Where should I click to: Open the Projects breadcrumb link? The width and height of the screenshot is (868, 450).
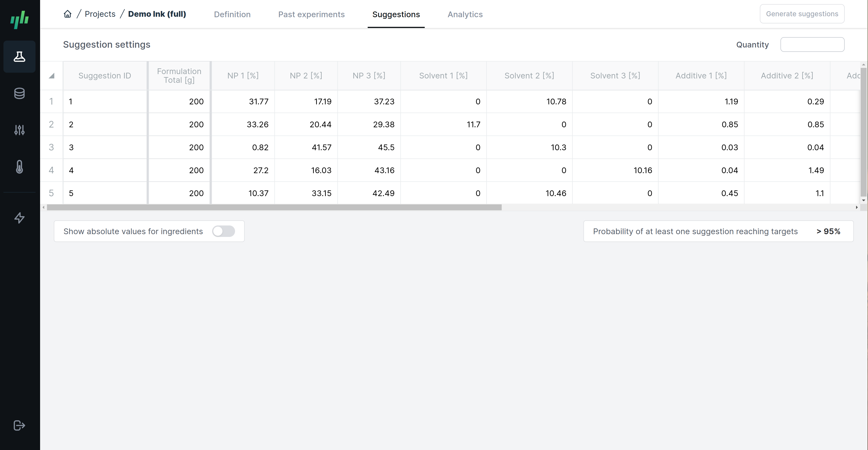tap(100, 14)
